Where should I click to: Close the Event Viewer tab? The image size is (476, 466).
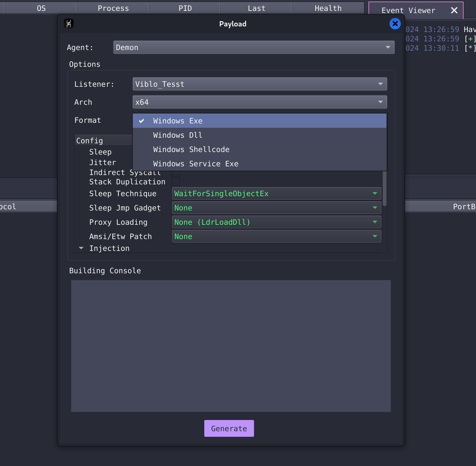(x=454, y=10)
